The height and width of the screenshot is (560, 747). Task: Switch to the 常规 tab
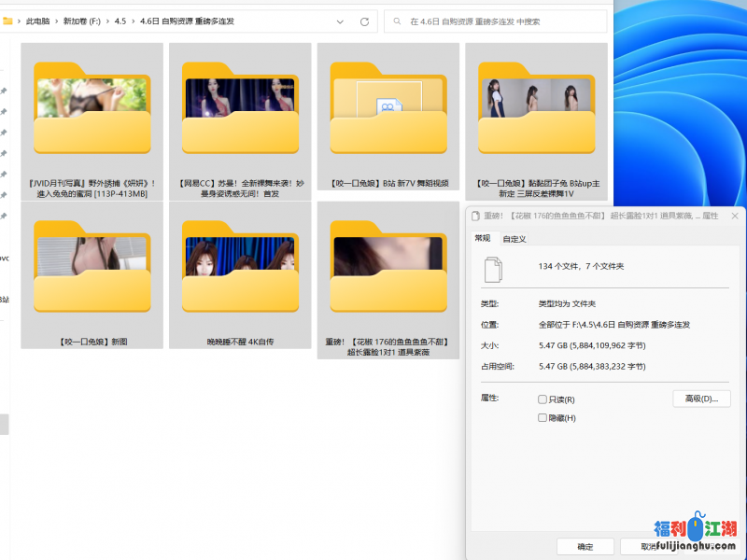tap(482, 238)
